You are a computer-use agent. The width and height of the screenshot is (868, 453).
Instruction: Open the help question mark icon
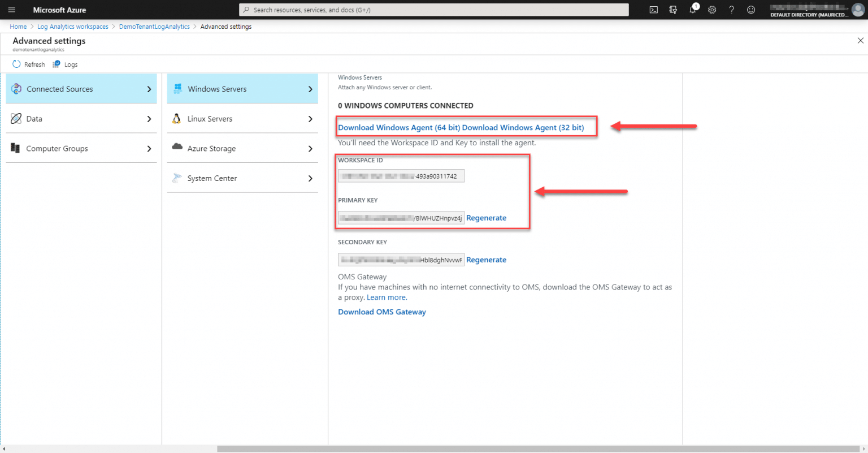tap(731, 10)
